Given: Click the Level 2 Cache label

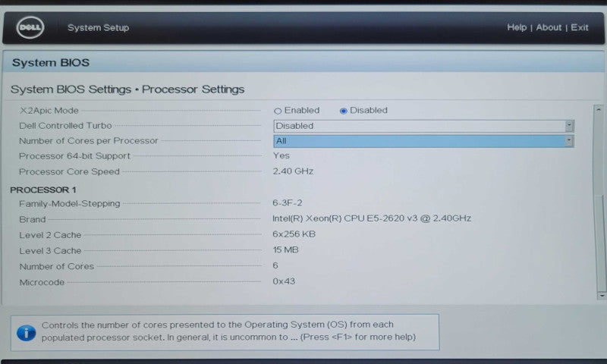Looking at the screenshot, I should click(50, 235).
